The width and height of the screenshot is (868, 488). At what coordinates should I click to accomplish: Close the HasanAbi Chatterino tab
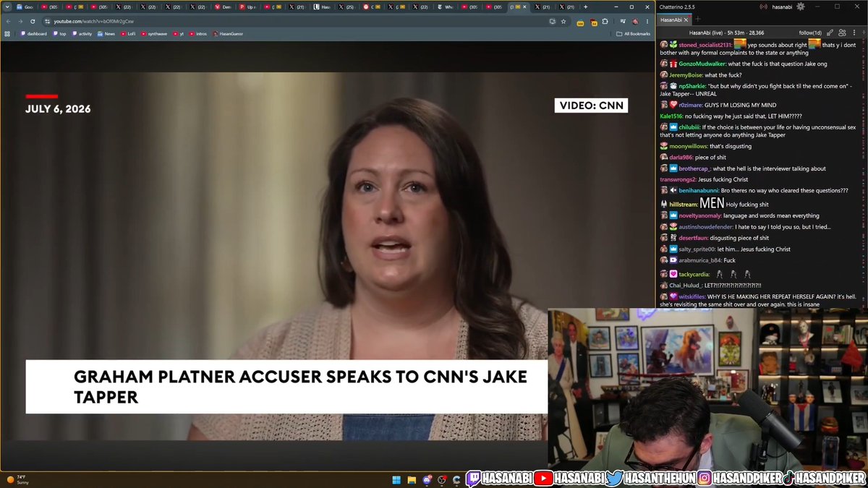pos(686,20)
